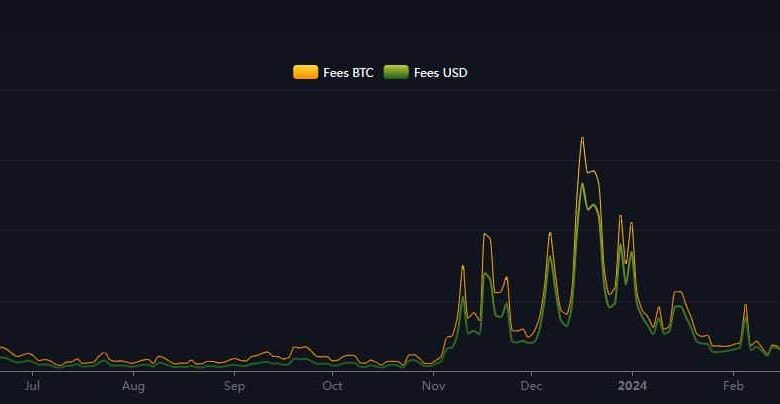780x404 pixels.
Task: Pick the Dec tick label on the axis
Action: pyautogui.click(x=531, y=385)
